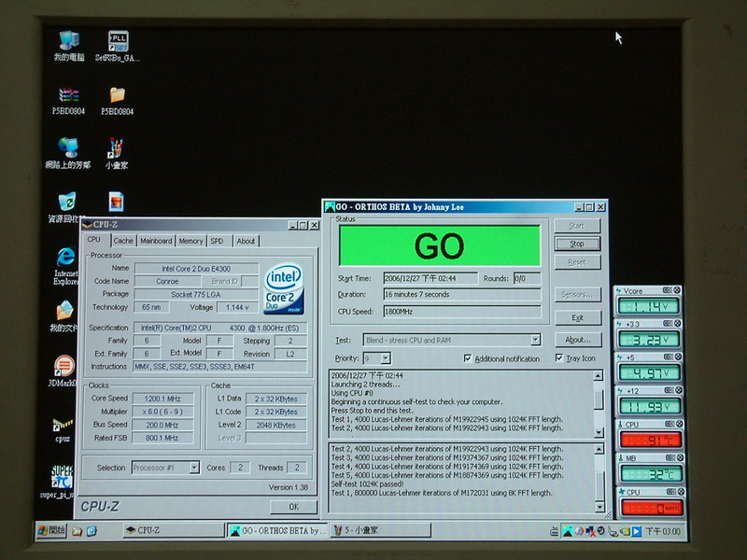
Task: Open settings icon on the +3.3 sensor widget
Action: (x=668, y=323)
